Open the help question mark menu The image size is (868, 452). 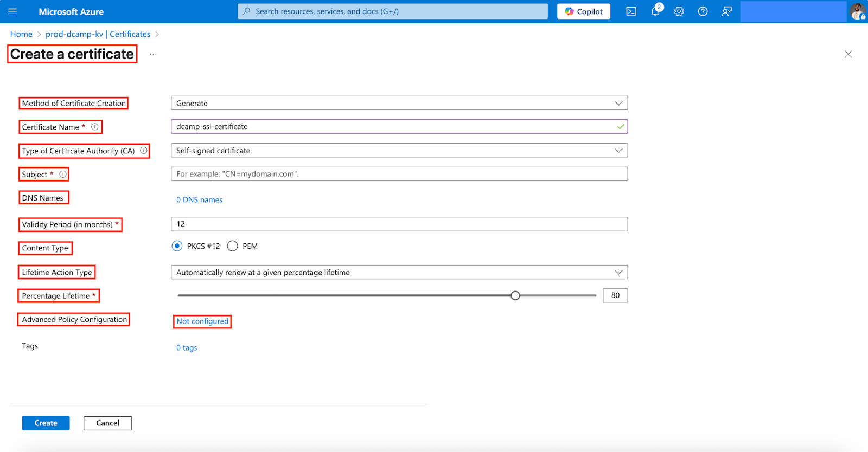click(x=703, y=11)
